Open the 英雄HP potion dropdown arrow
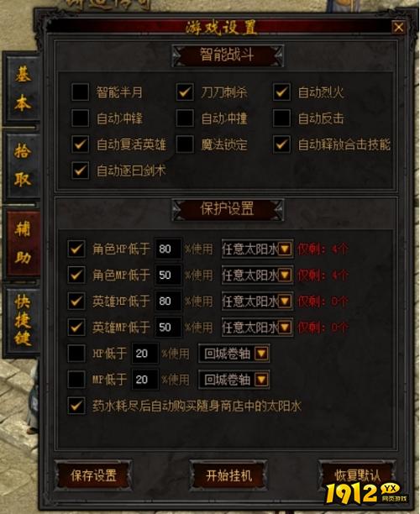The width and height of the screenshot is (420, 514). pyautogui.click(x=285, y=301)
